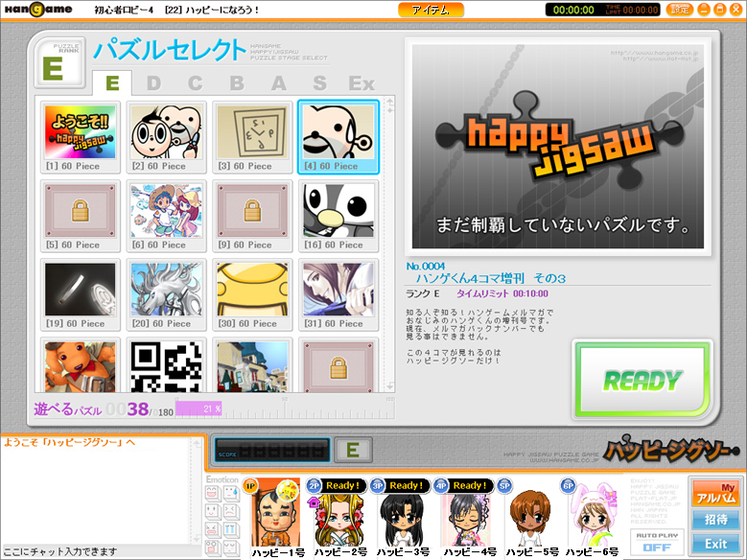
Task: Click the PUZZLE RANK E badge
Action: 60,63
